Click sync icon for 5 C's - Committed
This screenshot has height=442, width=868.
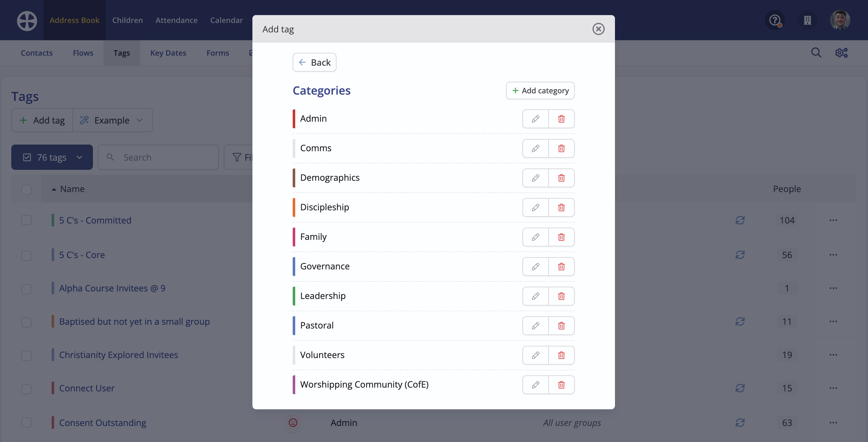(x=740, y=220)
